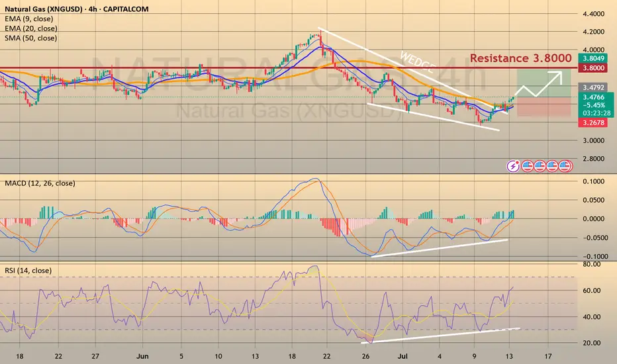Click the 10 date label on time axis
The height and width of the screenshot is (364, 617).
[218, 356]
